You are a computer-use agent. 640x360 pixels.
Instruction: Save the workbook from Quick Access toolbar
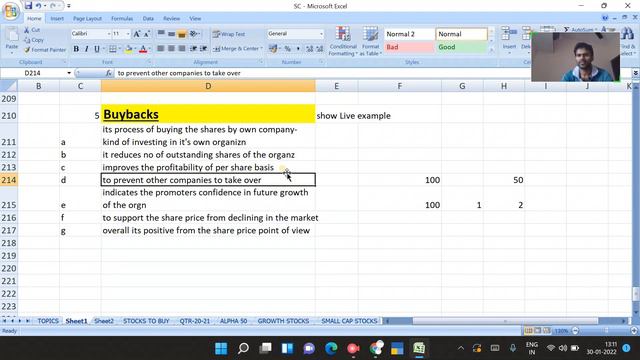click(x=28, y=6)
